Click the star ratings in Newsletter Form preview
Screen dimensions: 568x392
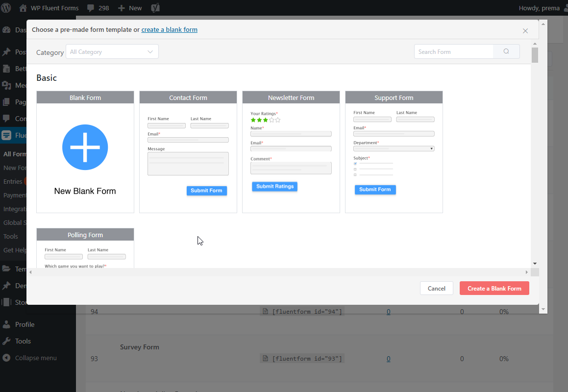[x=266, y=120]
